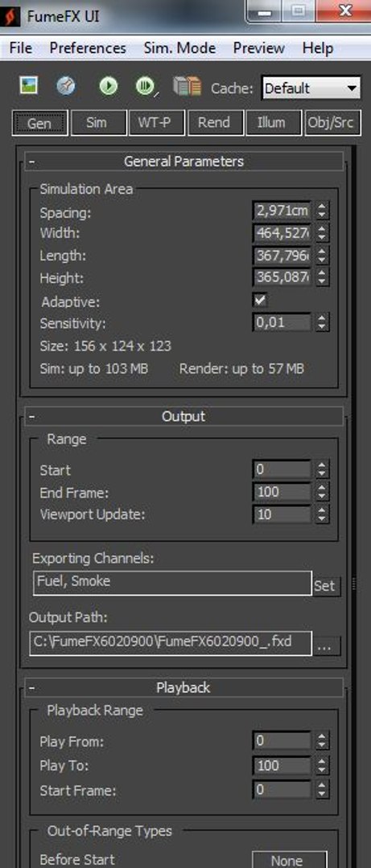Click the Height value field
This screenshot has height=868, width=371.
pos(282,276)
